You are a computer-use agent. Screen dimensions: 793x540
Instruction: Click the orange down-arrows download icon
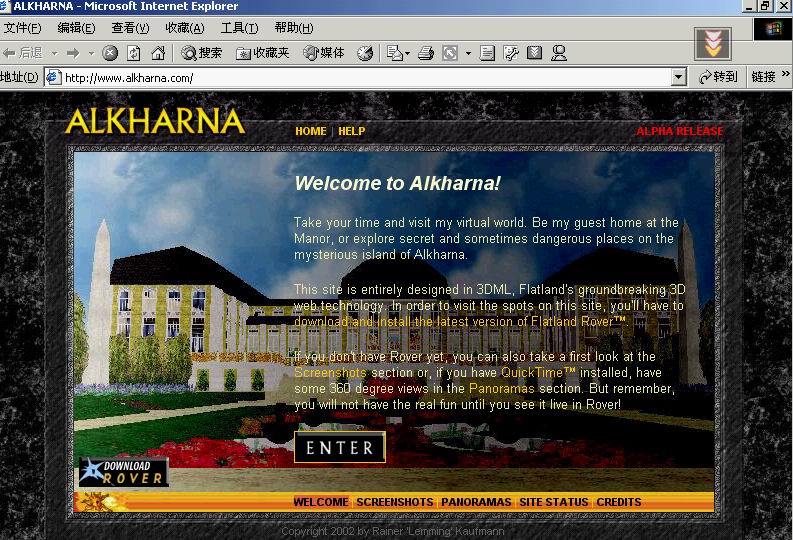coord(713,44)
